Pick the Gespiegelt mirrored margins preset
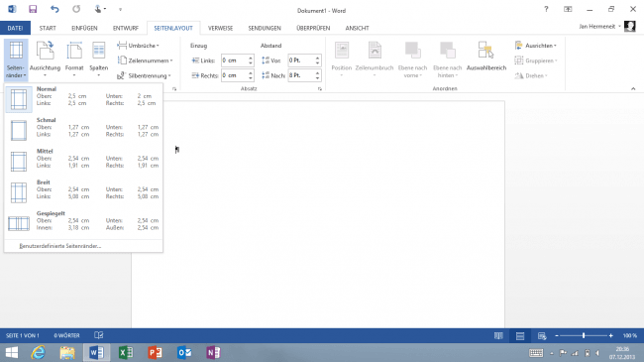 pyautogui.click(x=83, y=223)
